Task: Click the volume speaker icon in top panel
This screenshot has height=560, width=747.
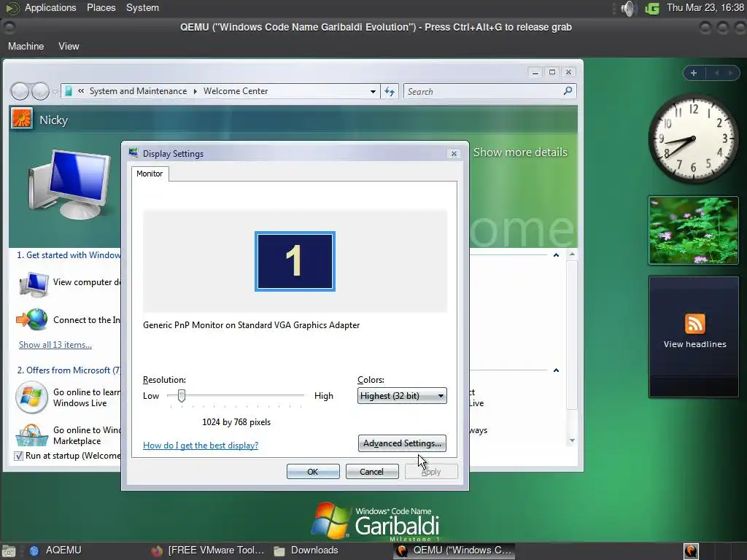Action: [628, 8]
